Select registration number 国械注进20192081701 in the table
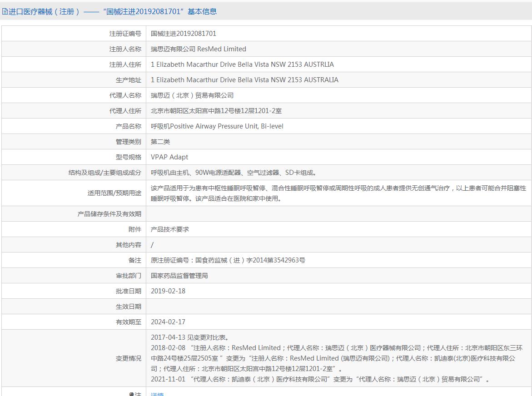The width and height of the screenshot is (532, 396). pos(184,34)
